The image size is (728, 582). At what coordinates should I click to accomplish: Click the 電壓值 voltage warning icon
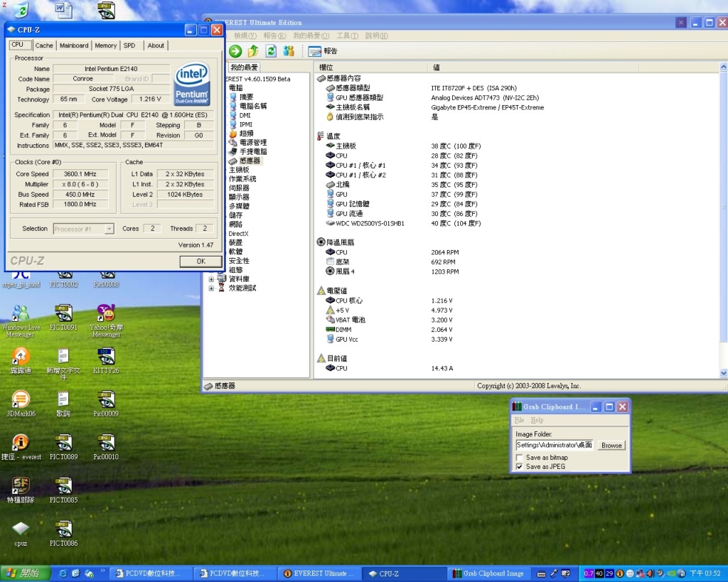[x=321, y=291]
